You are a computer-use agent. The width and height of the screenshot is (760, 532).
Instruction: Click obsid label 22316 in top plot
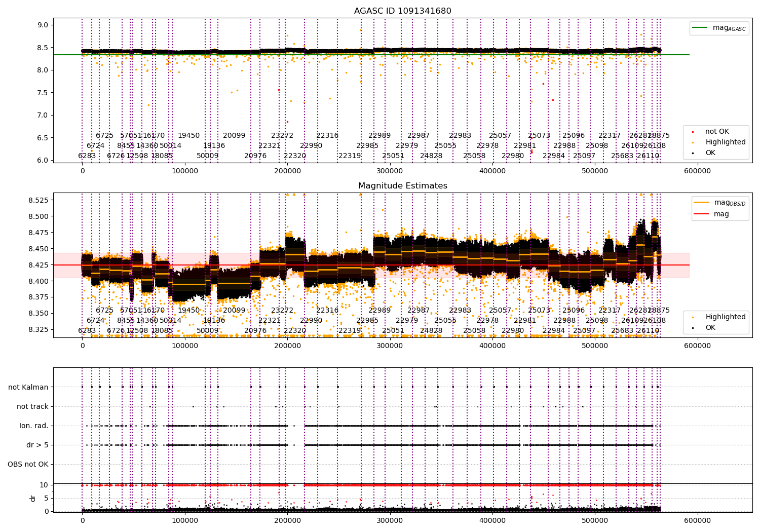[x=327, y=136]
